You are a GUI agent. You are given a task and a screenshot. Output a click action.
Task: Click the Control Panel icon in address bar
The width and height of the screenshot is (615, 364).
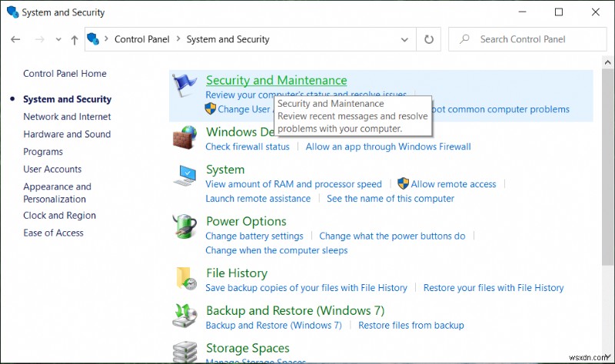(x=93, y=39)
